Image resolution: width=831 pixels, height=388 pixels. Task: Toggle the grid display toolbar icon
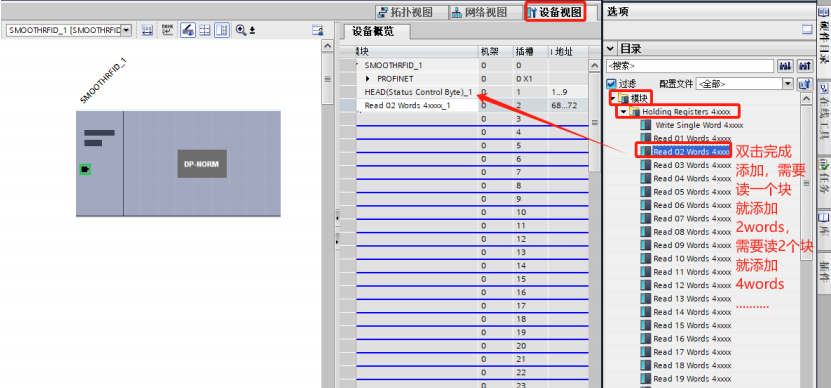pos(204,30)
